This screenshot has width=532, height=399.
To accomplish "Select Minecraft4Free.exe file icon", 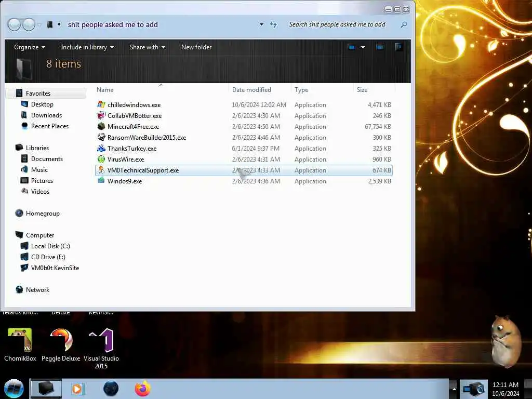I will click(101, 126).
